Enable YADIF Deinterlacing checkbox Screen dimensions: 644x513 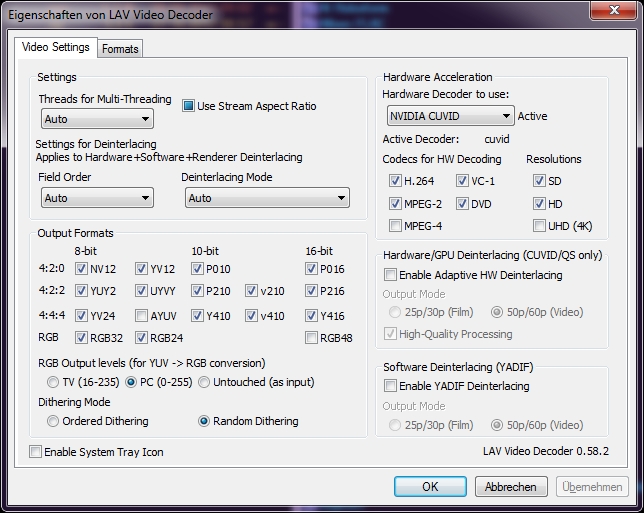pyautogui.click(x=390, y=386)
